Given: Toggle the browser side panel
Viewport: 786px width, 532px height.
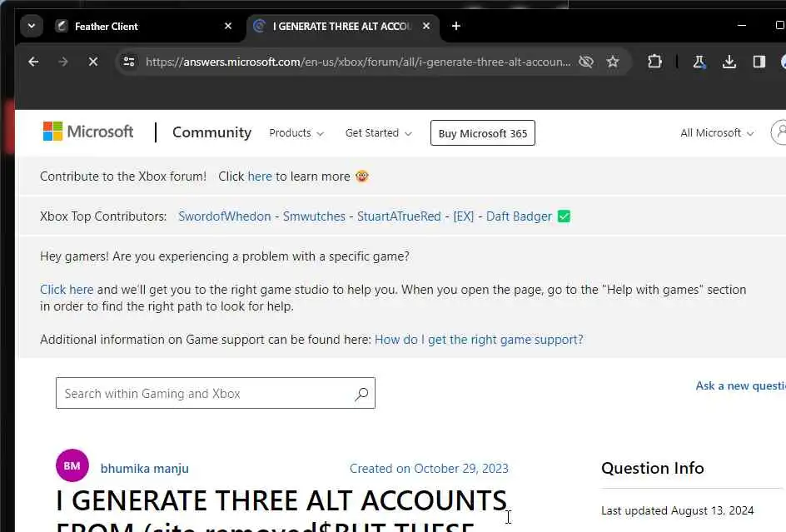Looking at the screenshot, I should click(759, 62).
